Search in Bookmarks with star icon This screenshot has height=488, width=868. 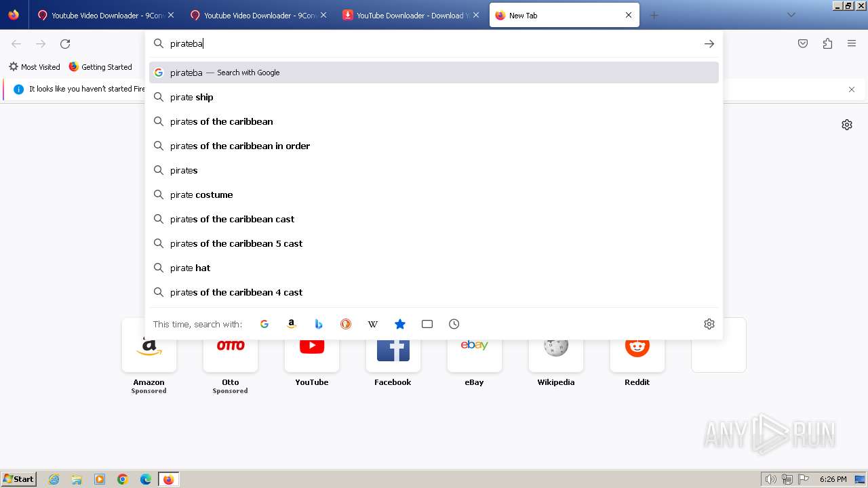click(x=400, y=324)
